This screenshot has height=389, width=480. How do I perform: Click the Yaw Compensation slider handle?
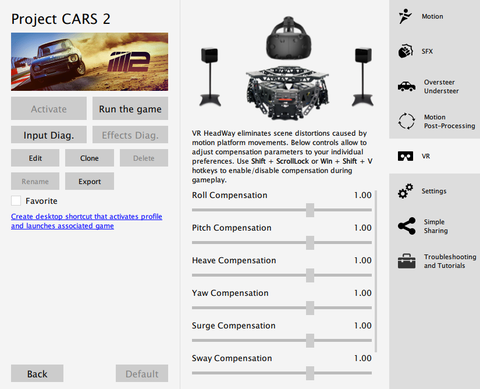(x=310, y=308)
